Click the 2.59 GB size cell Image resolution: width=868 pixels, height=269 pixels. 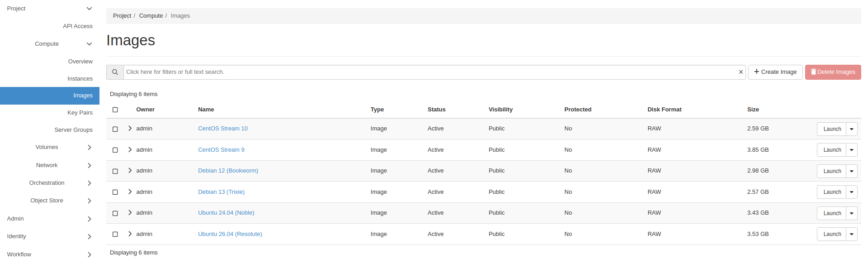coord(758,129)
